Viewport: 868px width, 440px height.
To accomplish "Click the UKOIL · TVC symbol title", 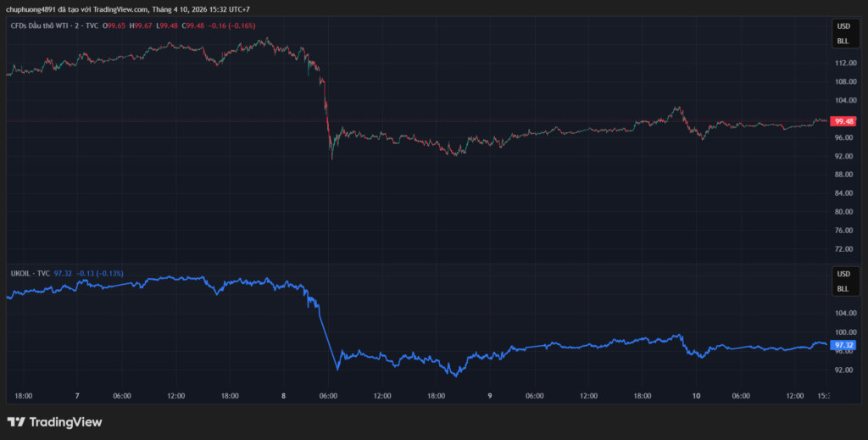I will [29, 274].
